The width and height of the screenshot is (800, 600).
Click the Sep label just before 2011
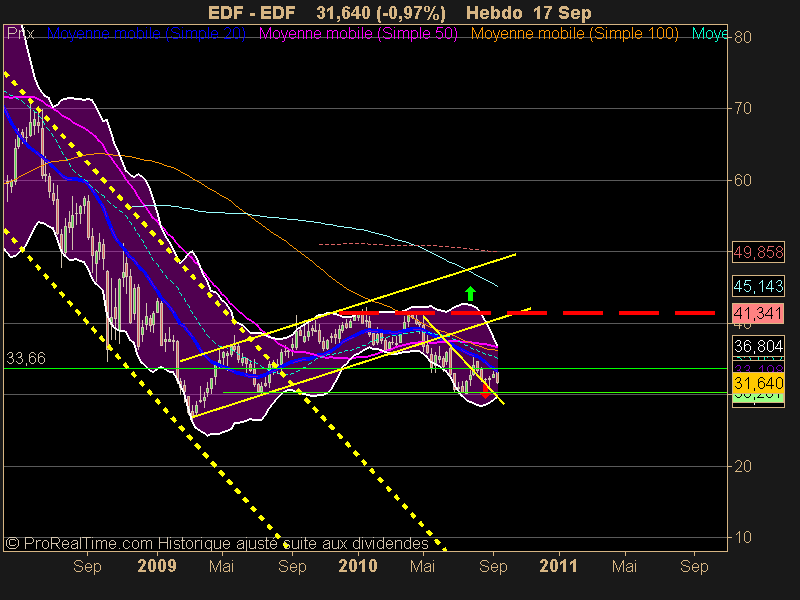point(493,566)
